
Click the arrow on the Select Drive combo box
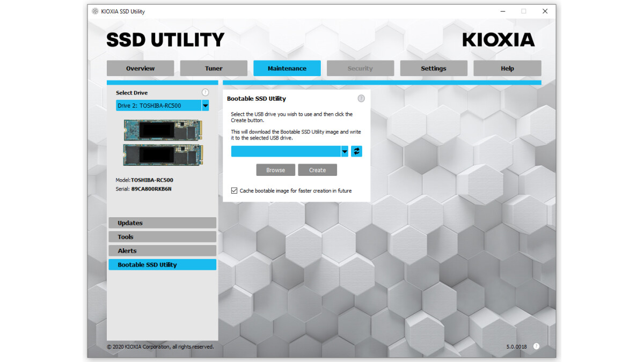205,105
